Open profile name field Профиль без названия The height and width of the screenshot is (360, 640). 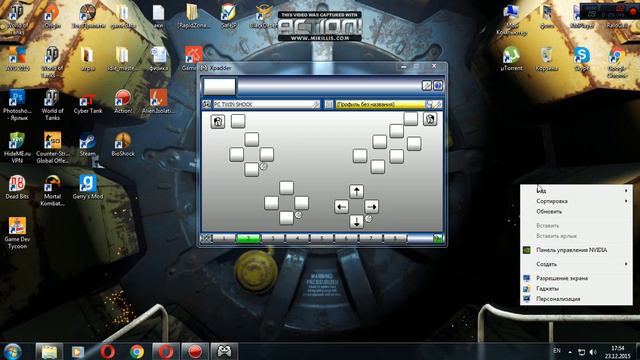click(380, 104)
